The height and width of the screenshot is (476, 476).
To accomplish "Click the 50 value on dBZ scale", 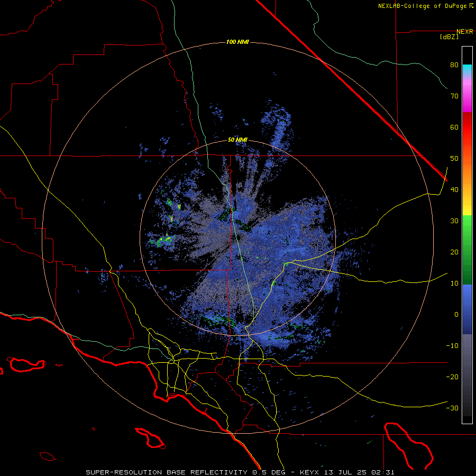I will coord(454,159).
